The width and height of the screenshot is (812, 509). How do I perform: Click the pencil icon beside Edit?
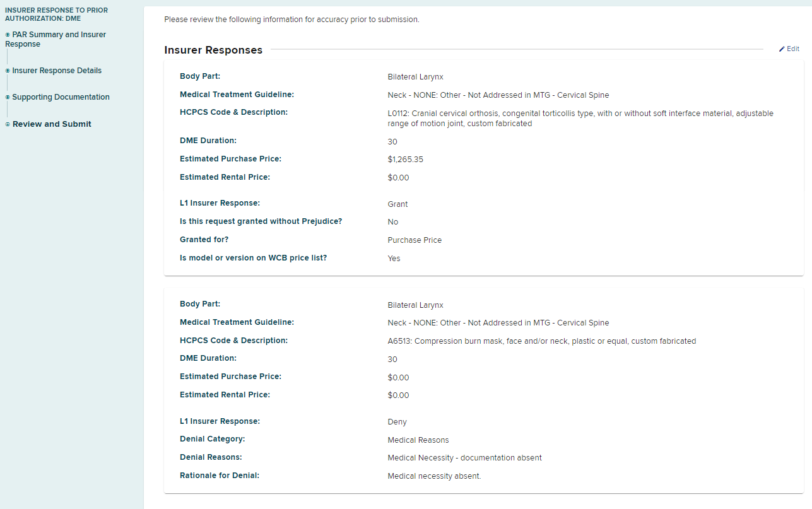point(782,49)
